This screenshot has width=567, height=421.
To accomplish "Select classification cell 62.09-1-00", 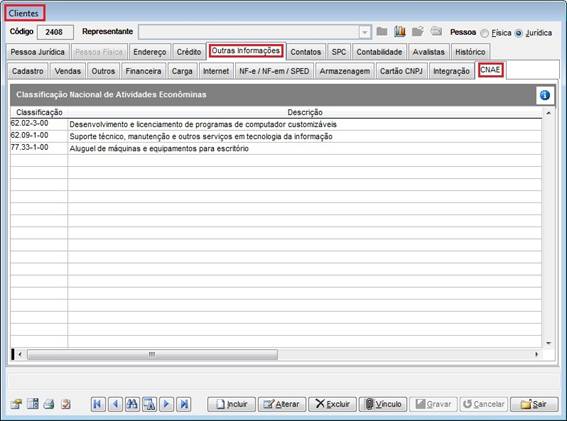I will (x=39, y=136).
